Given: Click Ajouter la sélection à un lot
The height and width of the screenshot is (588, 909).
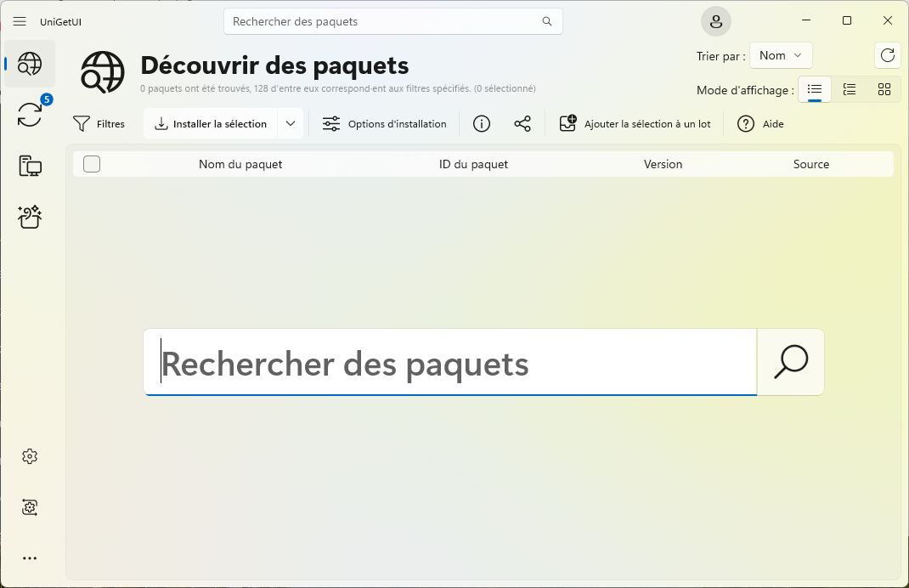Looking at the screenshot, I should pos(636,123).
